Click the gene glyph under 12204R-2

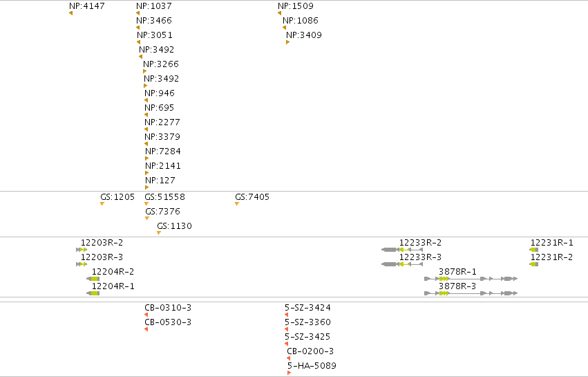coord(93,279)
